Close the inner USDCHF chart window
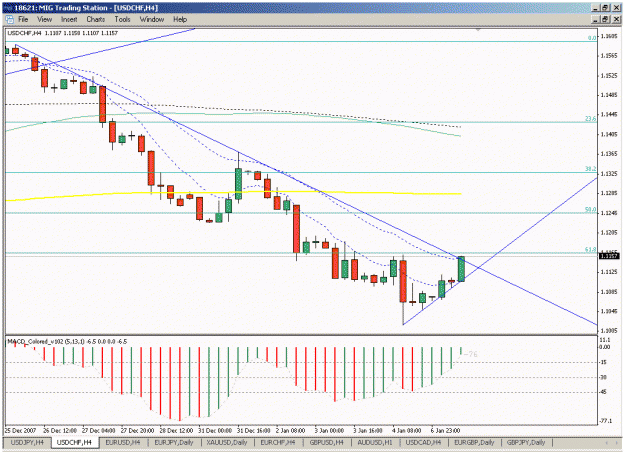The image size is (625, 452). click(x=616, y=19)
